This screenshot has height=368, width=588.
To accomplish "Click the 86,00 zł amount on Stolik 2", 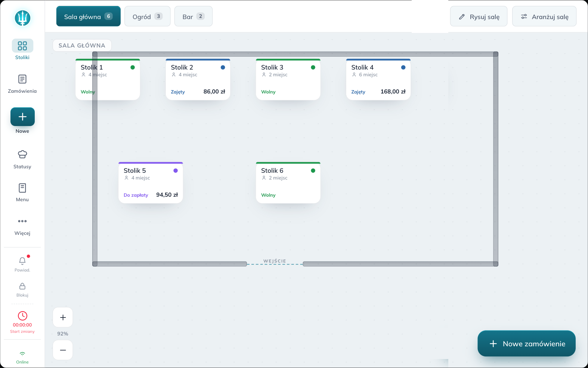I will click(x=214, y=92).
